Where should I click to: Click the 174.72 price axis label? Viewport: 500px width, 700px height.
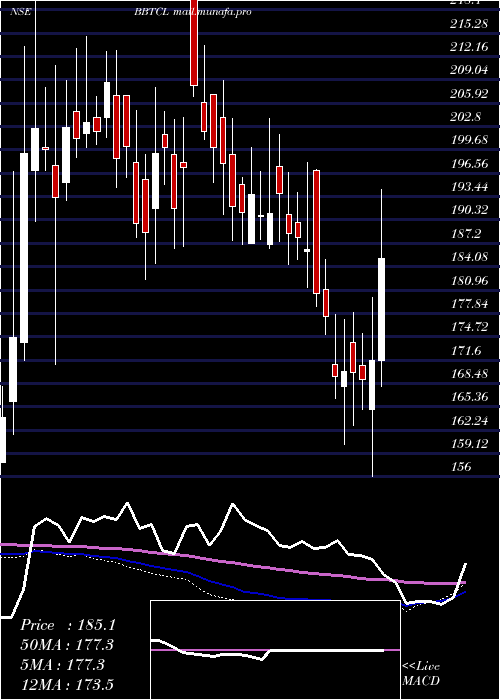pos(469,327)
